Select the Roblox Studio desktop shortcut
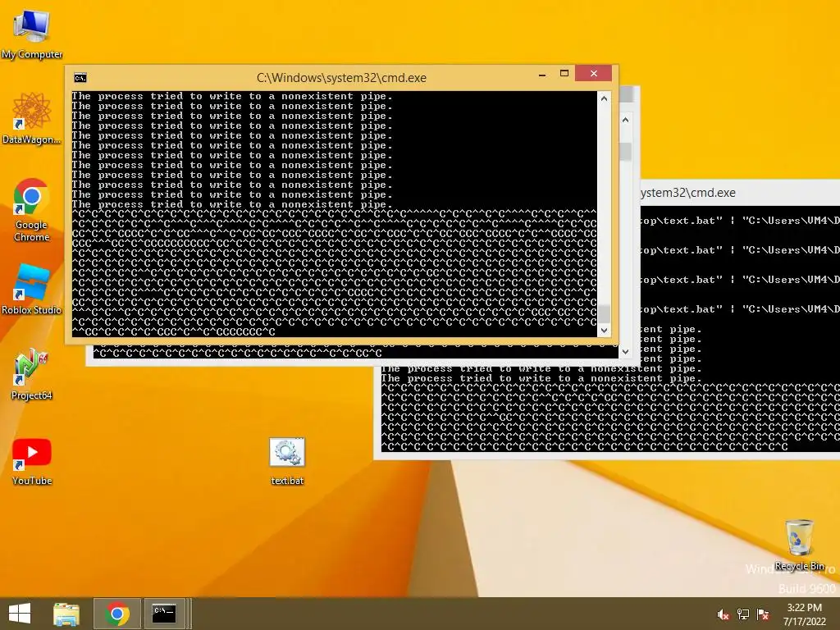 pyautogui.click(x=32, y=288)
